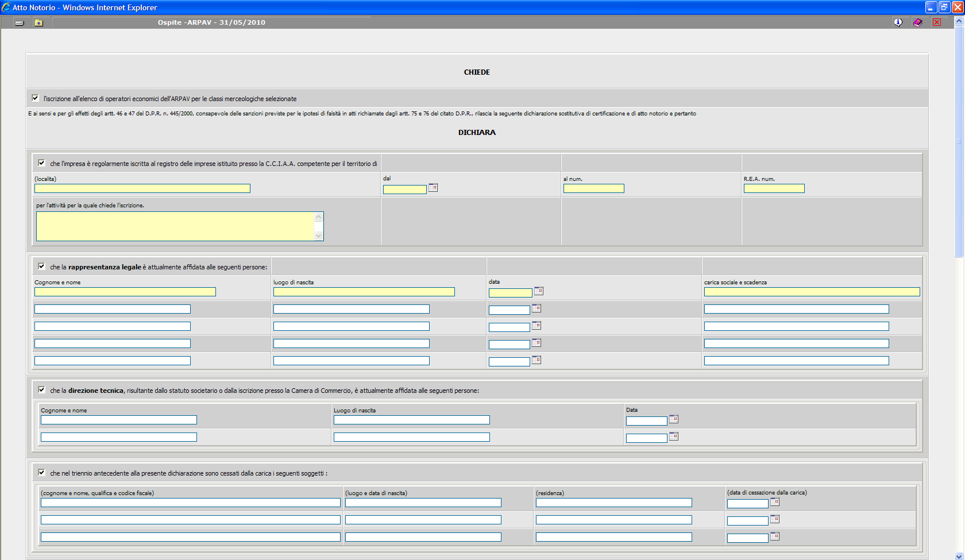The height and width of the screenshot is (560, 965).
Task: Toggle 'che nel triennio antecedente' checkbox
Action: (41, 473)
